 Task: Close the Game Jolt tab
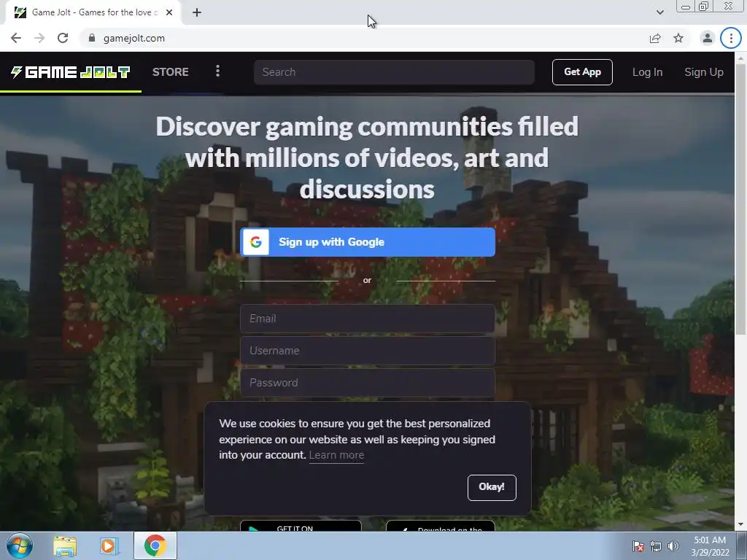(x=169, y=12)
